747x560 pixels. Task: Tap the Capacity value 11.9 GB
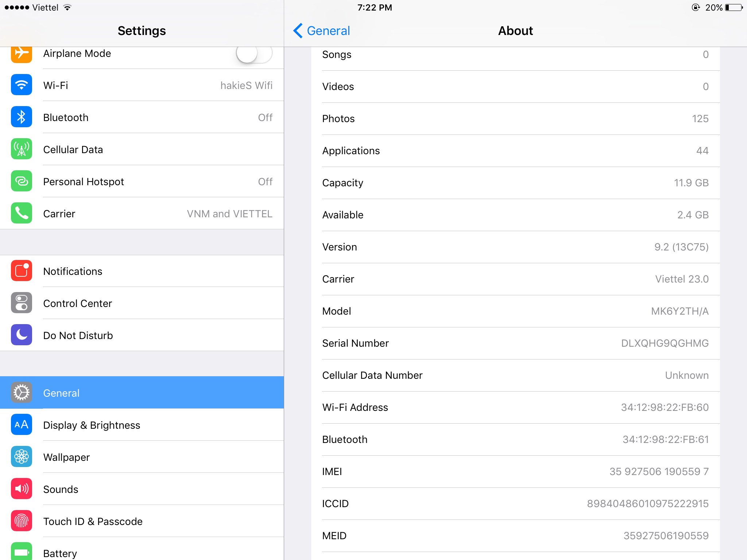tap(691, 183)
